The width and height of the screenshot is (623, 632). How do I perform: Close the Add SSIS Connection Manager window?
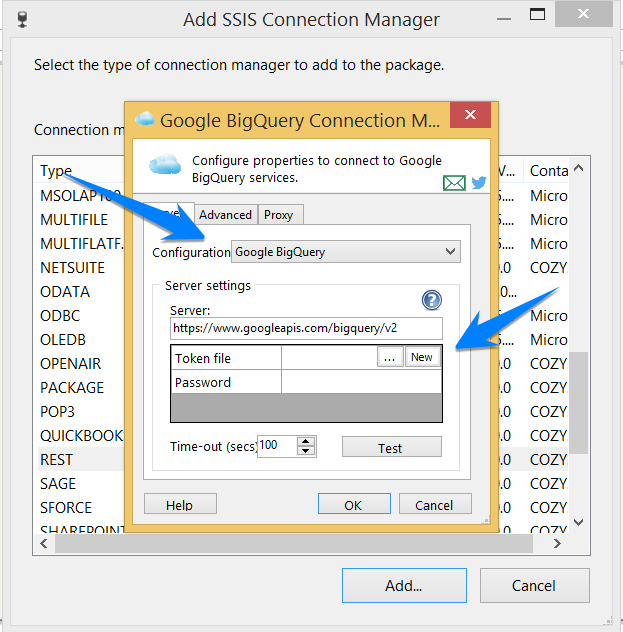coord(584,14)
